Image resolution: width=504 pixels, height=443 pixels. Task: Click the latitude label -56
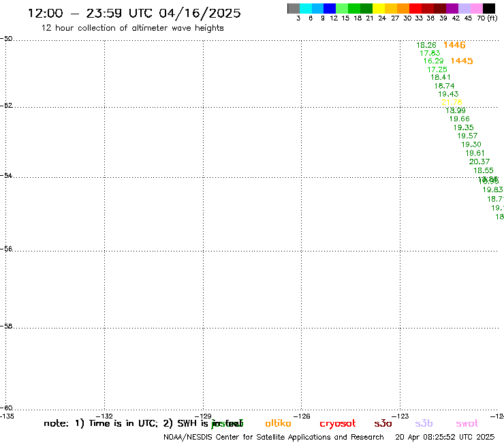click(x=6, y=249)
